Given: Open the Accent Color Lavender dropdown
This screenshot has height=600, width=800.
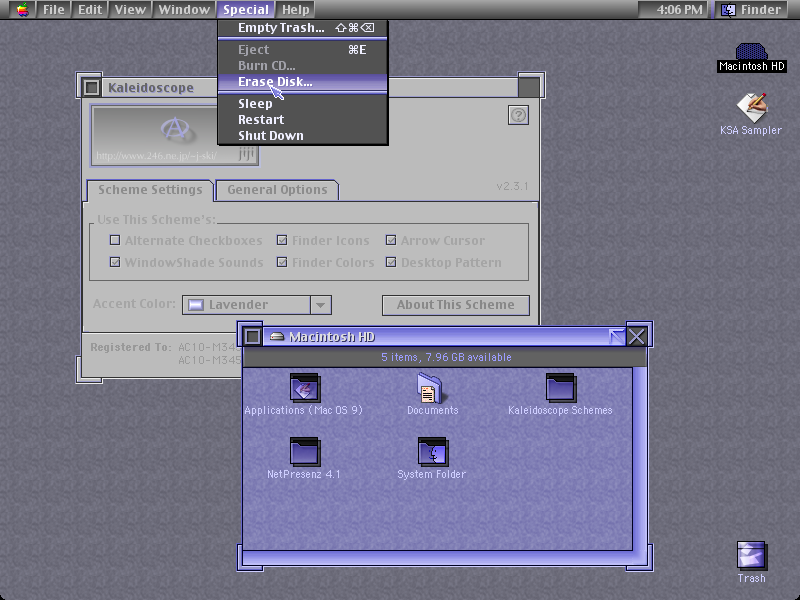Looking at the screenshot, I should pyautogui.click(x=257, y=305).
